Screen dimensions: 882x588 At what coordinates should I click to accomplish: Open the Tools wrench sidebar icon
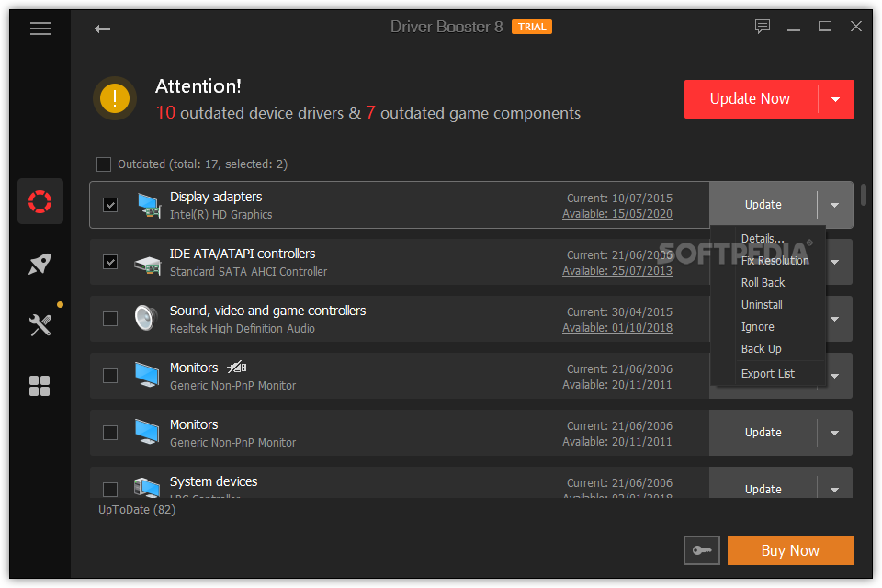click(40, 324)
